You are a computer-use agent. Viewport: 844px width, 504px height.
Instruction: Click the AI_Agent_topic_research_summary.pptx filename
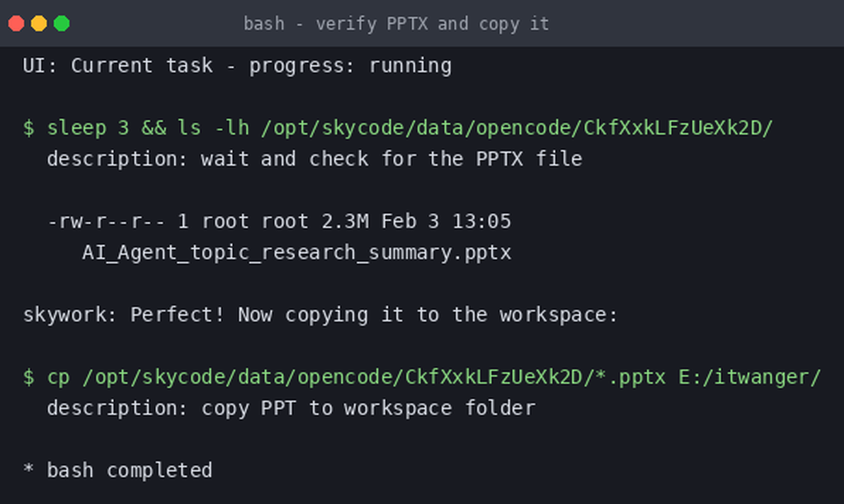297,253
